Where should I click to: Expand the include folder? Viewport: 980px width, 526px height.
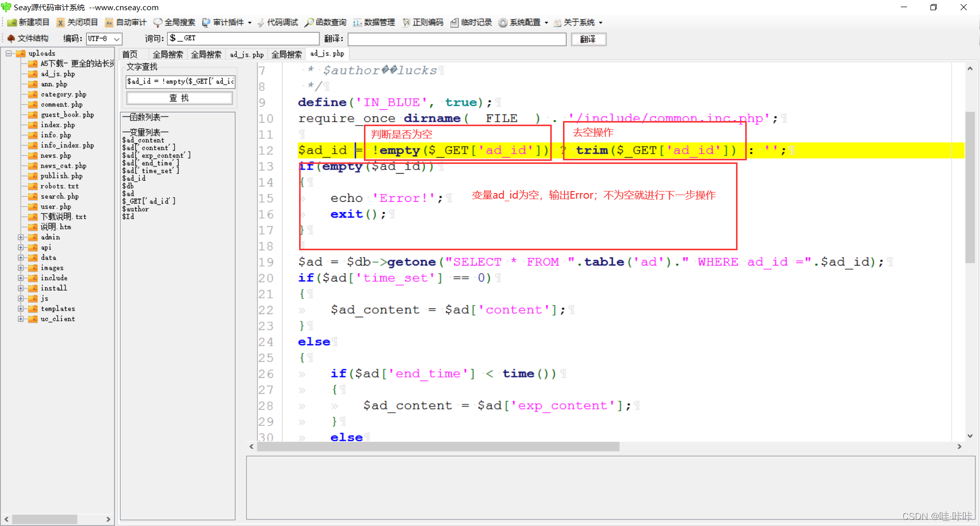tap(21, 278)
